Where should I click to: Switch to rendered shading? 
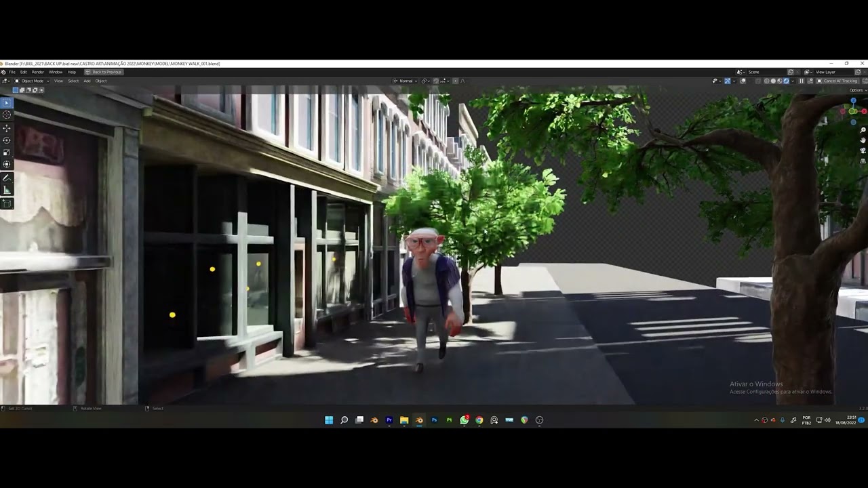click(x=786, y=81)
